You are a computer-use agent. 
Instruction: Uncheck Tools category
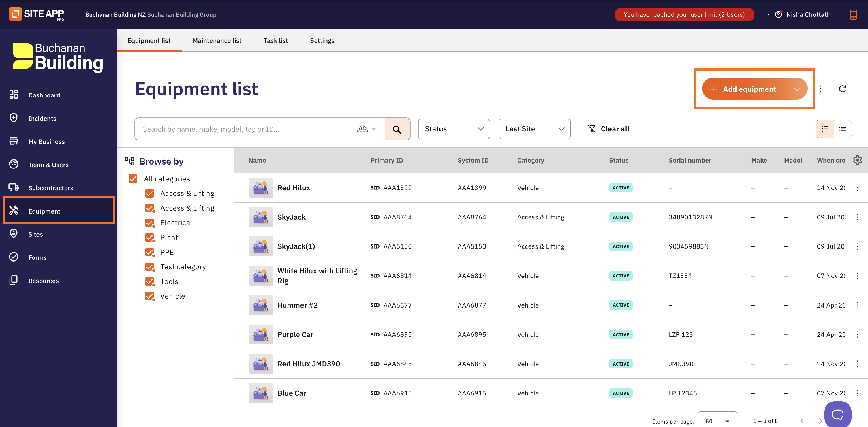[150, 281]
